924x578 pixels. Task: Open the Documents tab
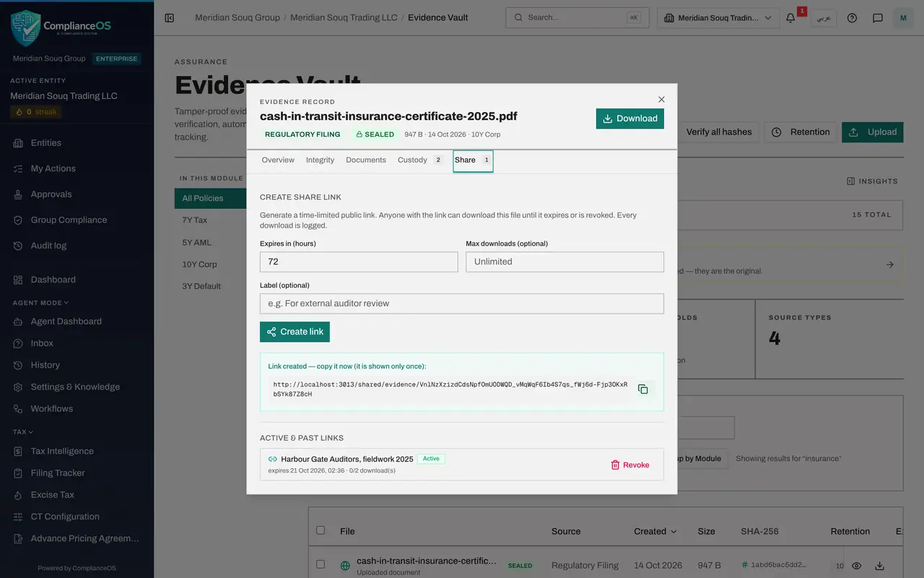click(x=366, y=160)
